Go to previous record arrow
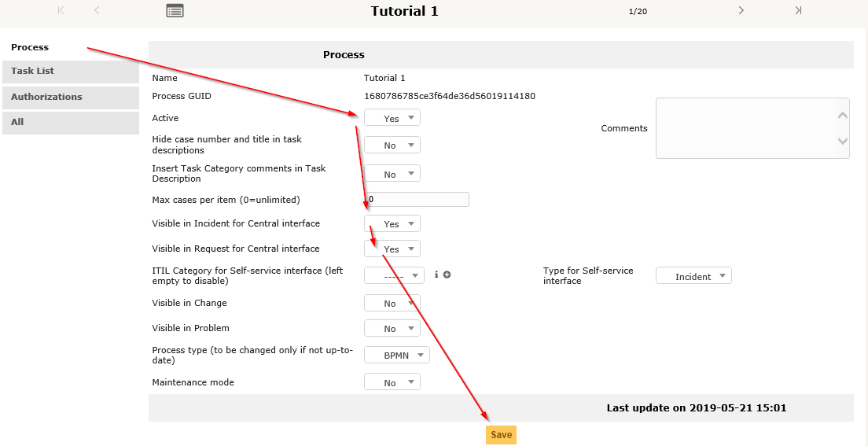Screen dimensions: 868x446 [x=97, y=10]
